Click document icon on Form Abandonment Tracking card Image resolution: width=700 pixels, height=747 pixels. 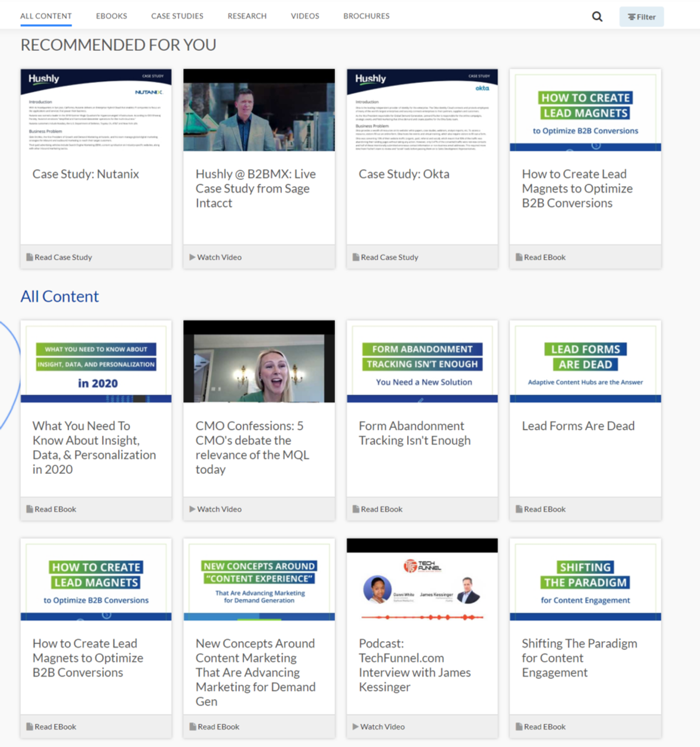pyautogui.click(x=356, y=509)
